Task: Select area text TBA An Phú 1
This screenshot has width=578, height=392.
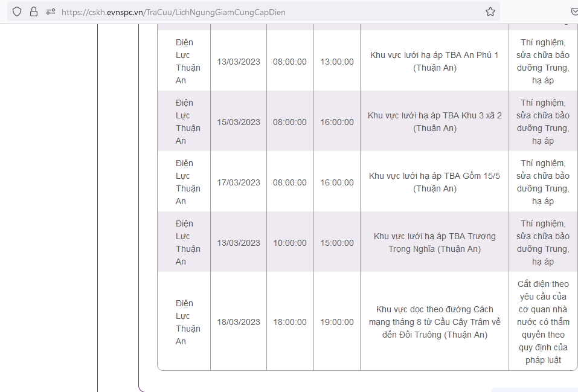Action: point(435,62)
